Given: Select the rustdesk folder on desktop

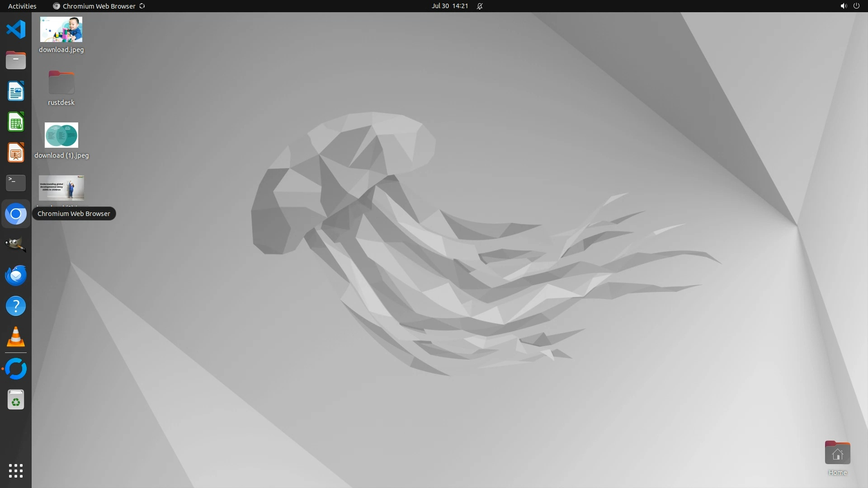Looking at the screenshot, I should (61, 83).
